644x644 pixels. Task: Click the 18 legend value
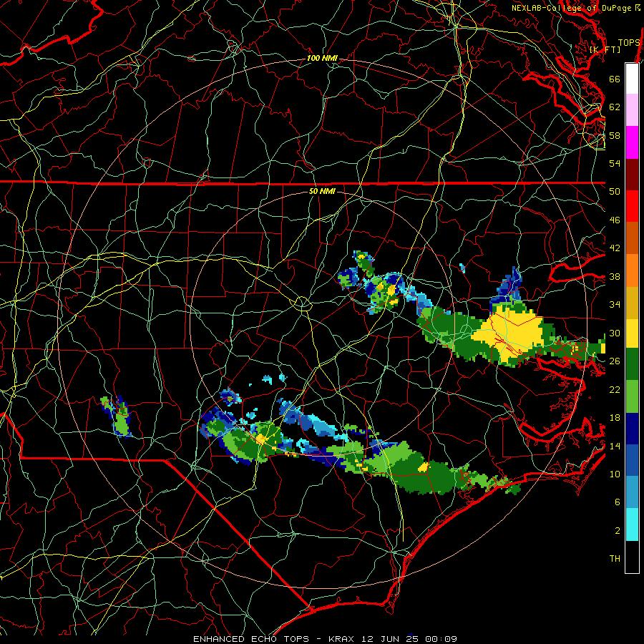coord(615,418)
